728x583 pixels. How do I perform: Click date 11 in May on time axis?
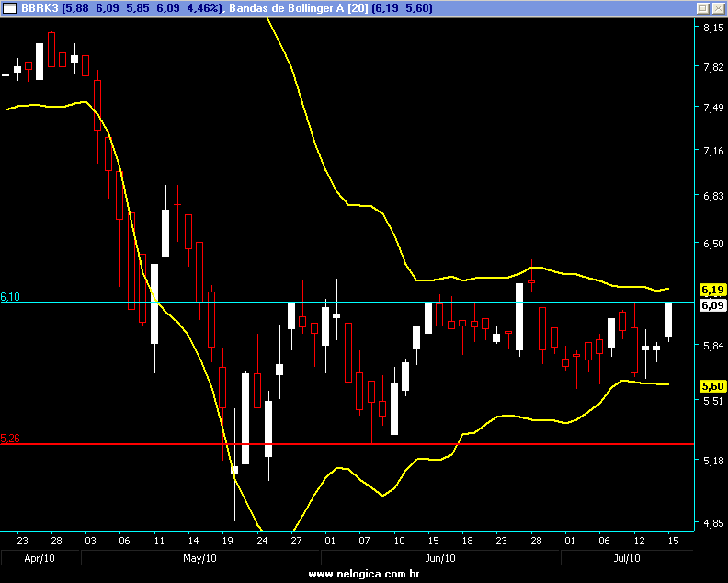[159, 541]
